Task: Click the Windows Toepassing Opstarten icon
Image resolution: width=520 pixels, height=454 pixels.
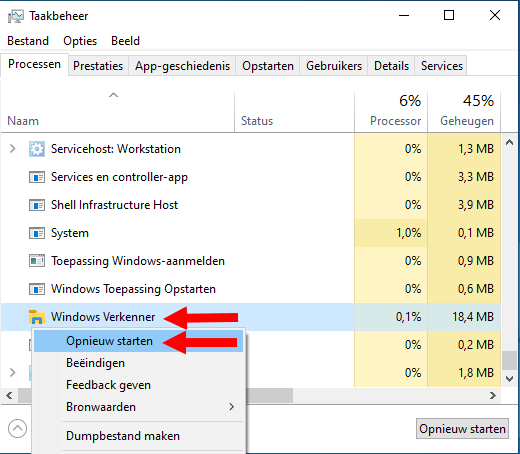Action: click(x=37, y=289)
